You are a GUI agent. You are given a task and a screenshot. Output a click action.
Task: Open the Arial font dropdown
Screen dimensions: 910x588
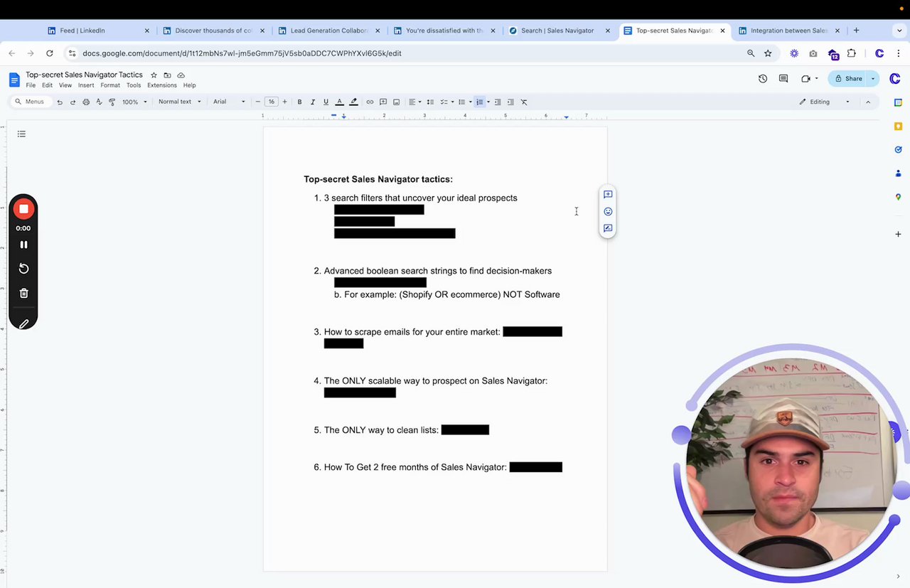(229, 102)
